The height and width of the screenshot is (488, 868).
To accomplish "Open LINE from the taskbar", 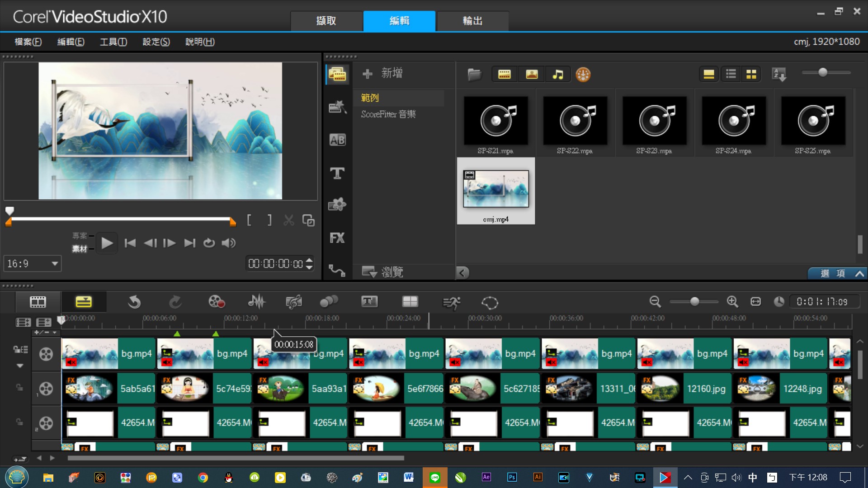I will click(435, 477).
